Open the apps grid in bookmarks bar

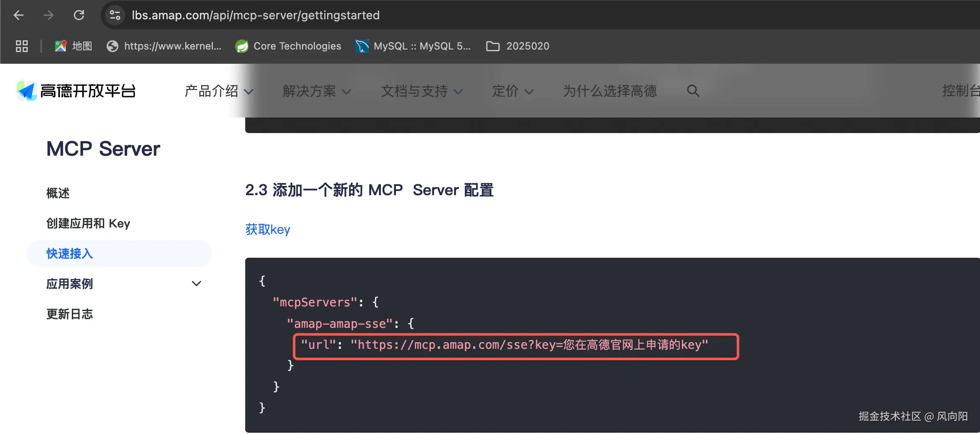22,46
